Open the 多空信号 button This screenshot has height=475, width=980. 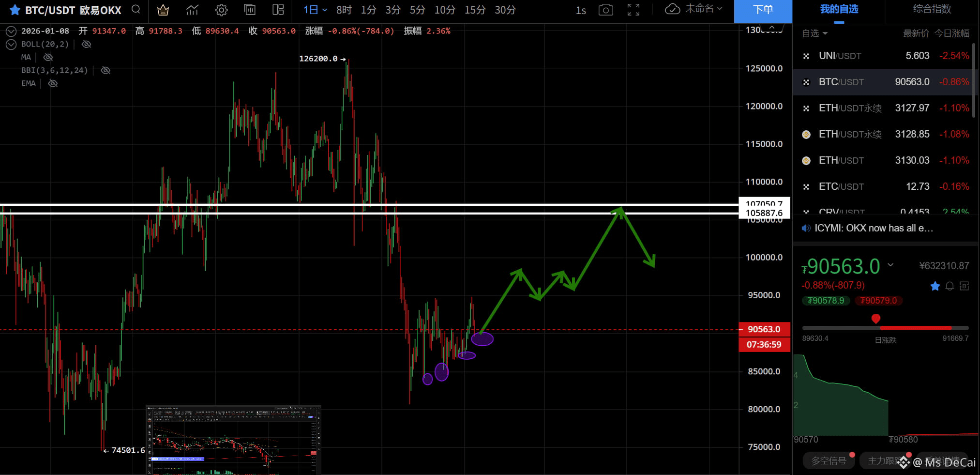(x=829, y=461)
